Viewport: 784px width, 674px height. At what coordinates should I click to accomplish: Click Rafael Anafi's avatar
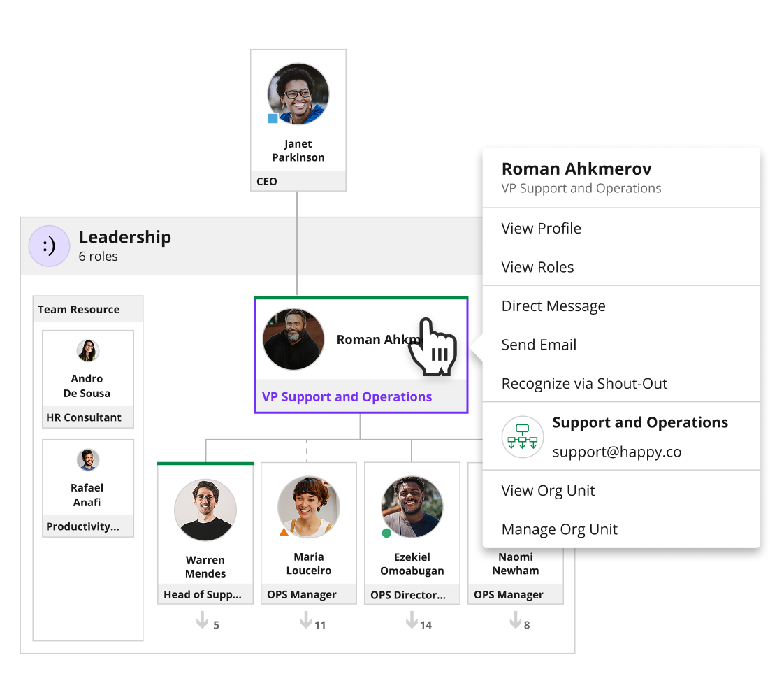(87, 459)
